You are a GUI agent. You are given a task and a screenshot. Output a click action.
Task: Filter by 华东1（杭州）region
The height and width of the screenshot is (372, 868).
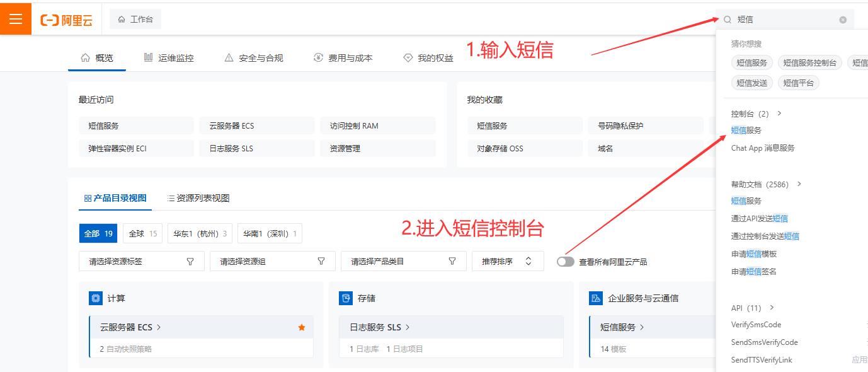(x=200, y=233)
